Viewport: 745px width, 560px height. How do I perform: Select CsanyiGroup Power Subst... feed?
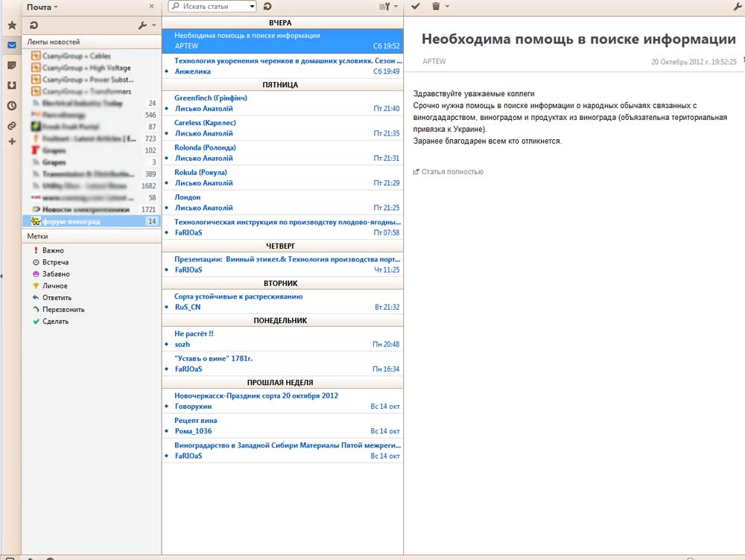tap(92, 80)
